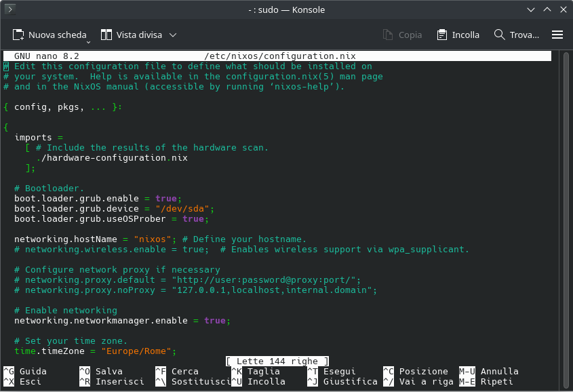This screenshot has width=573, height=392.
Task: Click the Incolla paste icon
Action: click(x=442, y=35)
